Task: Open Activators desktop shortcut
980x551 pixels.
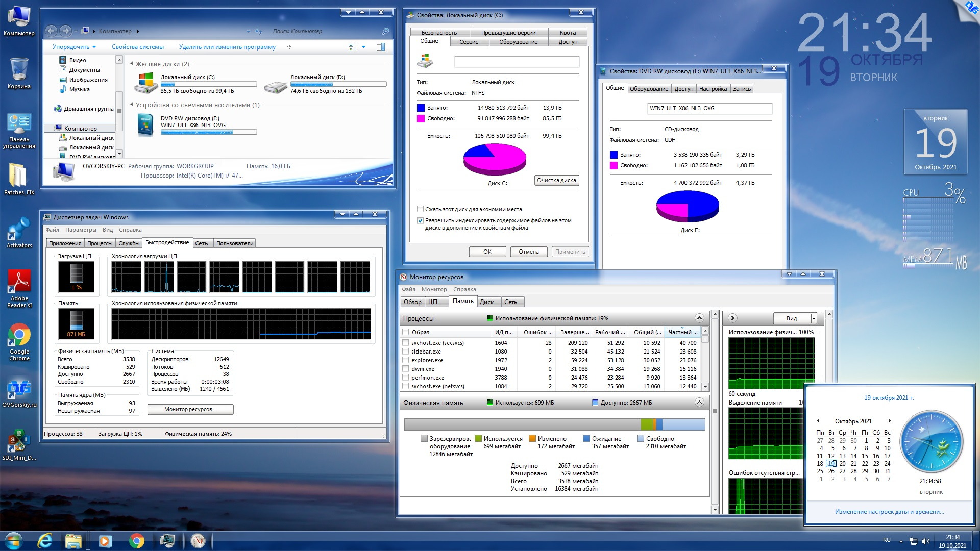Action: pyautogui.click(x=19, y=229)
